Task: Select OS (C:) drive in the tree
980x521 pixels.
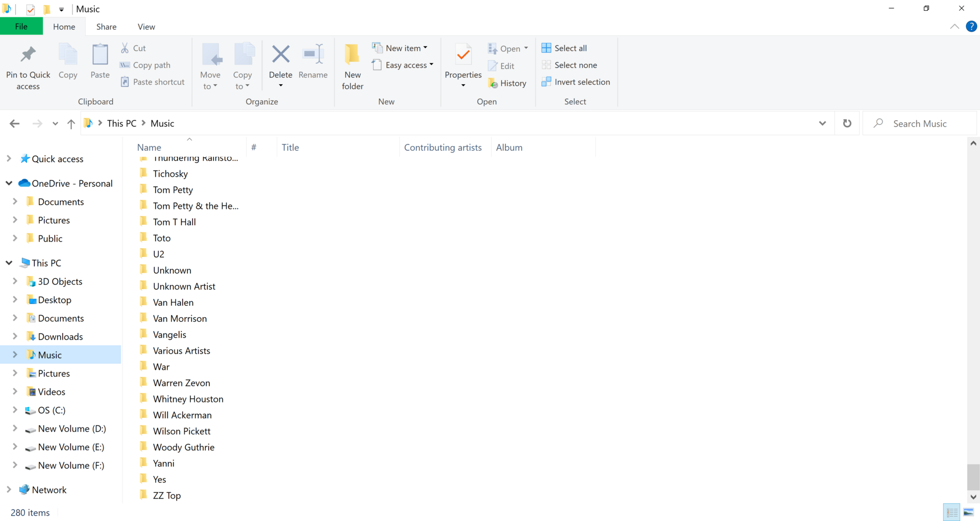Action: (52, 410)
